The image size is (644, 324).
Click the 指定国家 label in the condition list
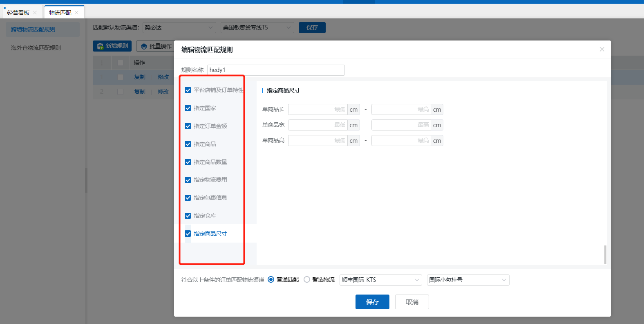(205, 108)
